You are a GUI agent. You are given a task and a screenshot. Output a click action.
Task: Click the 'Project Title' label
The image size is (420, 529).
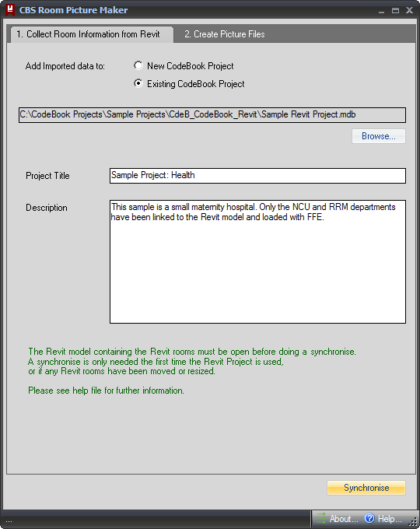[x=47, y=176]
